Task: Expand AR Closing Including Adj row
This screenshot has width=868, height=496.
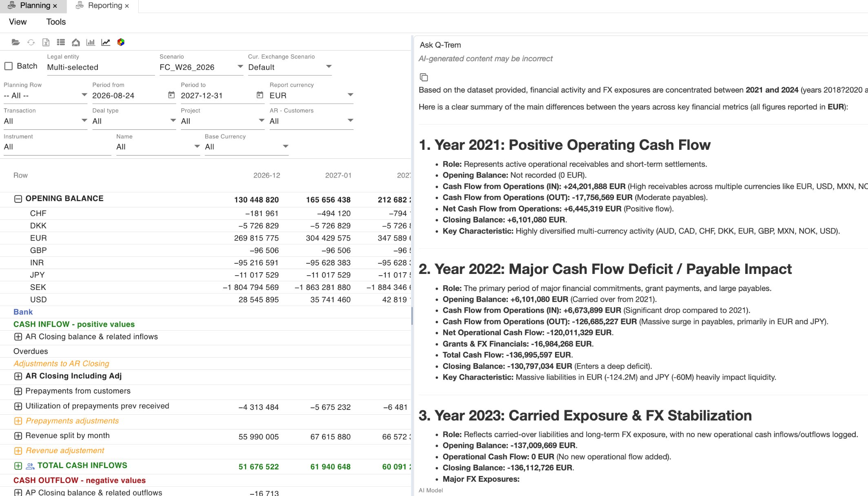Action: click(18, 376)
